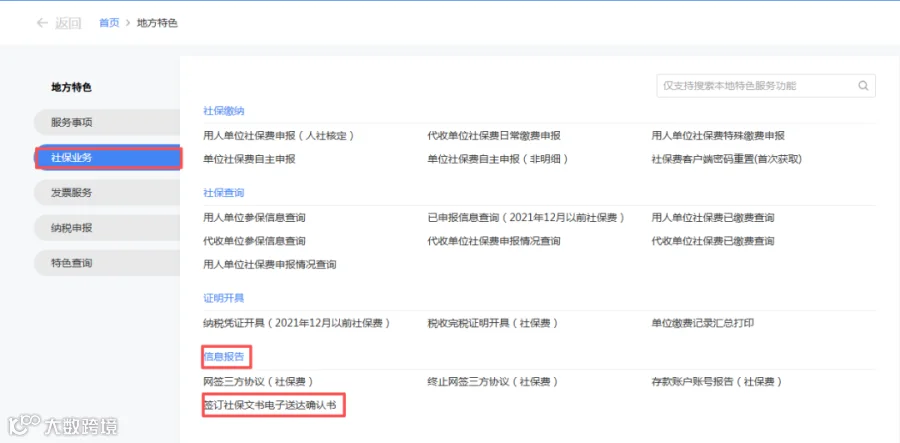Open 社保费客户端密码重置(首次获取)

726,160
